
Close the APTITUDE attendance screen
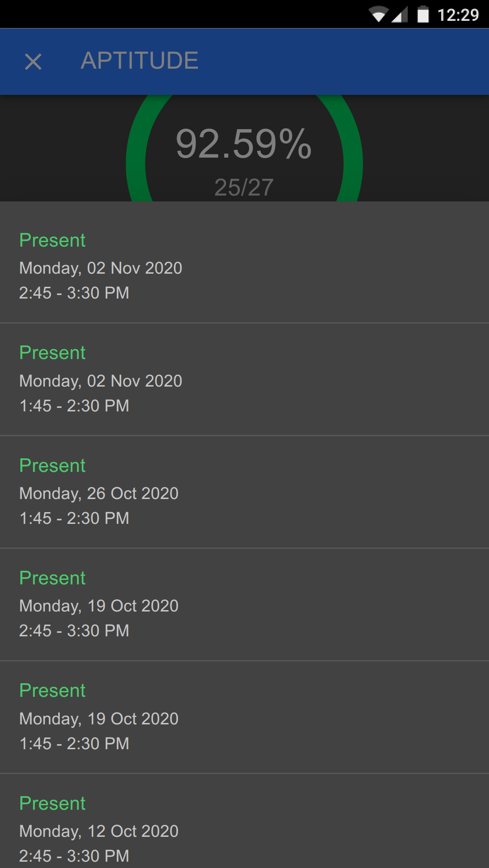point(33,61)
